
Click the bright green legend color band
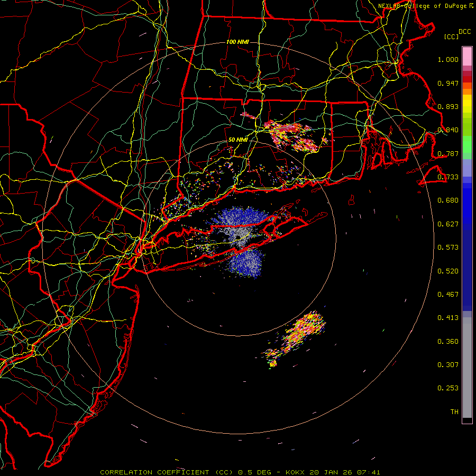click(467, 144)
